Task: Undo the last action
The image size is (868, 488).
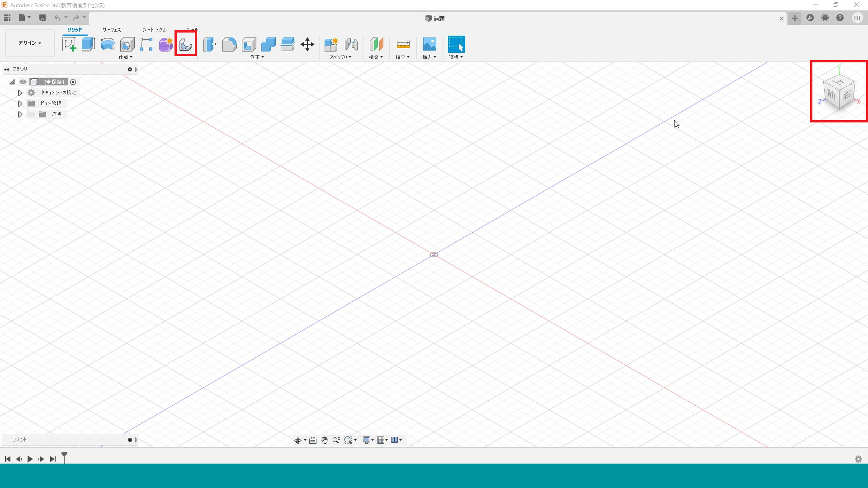Action: click(x=57, y=18)
